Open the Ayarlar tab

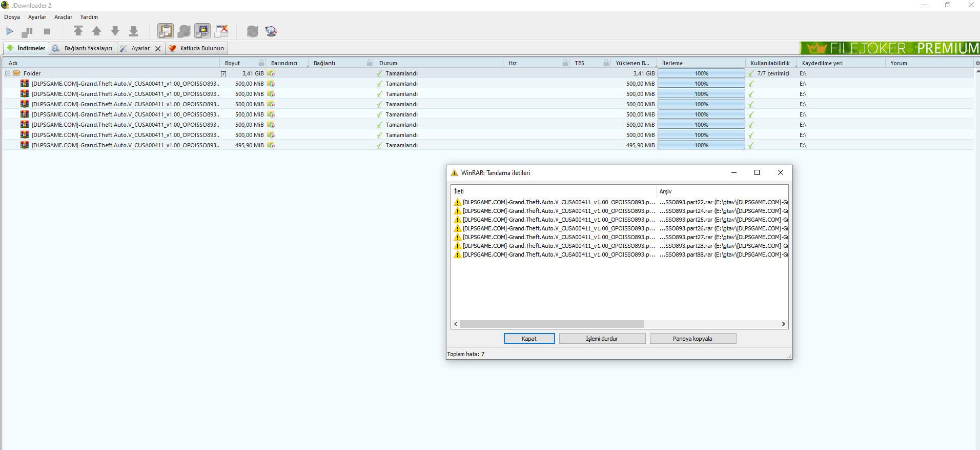(x=136, y=48)
